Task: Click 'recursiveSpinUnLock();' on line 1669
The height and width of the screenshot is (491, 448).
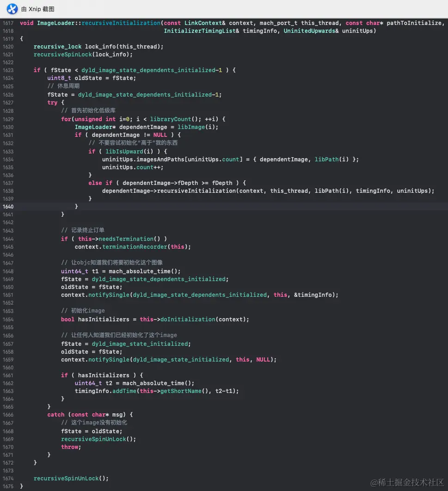Action: pyautogui.click(x=98, y=439)
